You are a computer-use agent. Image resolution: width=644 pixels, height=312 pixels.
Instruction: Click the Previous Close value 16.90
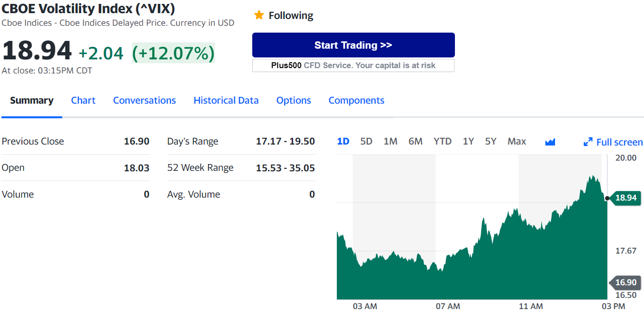(x=137, y=141)
